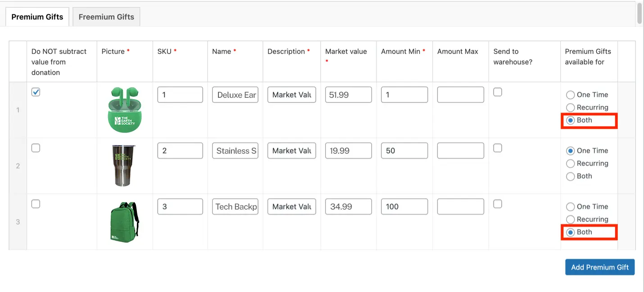Click the empty Amount Max field in row 1

point(460,95)
